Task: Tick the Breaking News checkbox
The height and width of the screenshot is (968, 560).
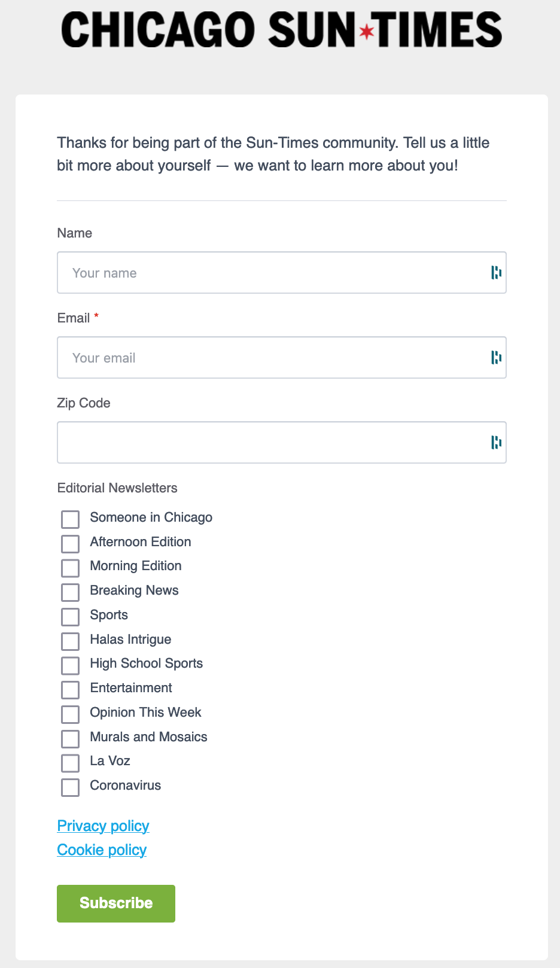Action: pos(71,592)
